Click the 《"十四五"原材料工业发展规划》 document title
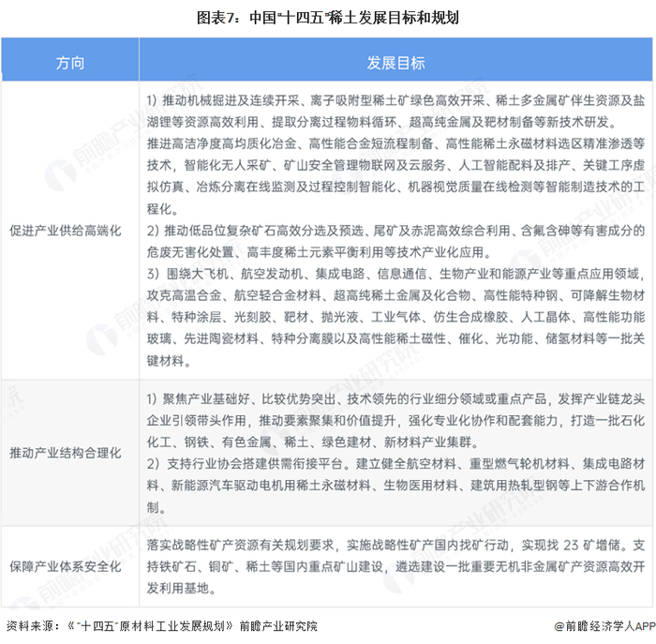The height and width of the screenshot is (644, 656). point(150,626)
